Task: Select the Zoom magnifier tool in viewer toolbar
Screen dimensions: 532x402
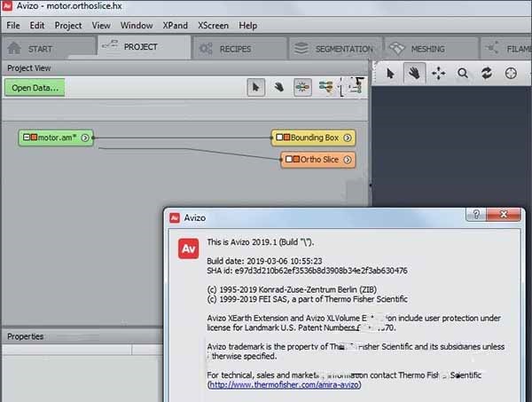Action: (x=463, y=74)
